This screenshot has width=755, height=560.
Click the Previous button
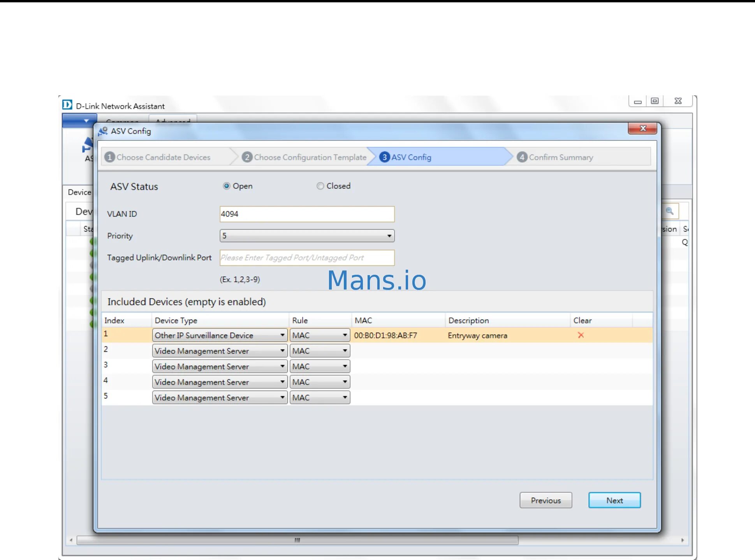pyautogui.click(x=546, y=500)
